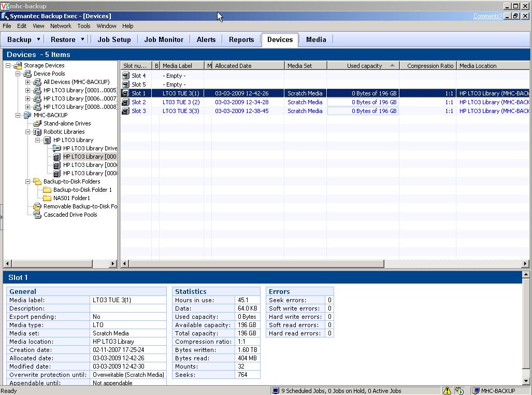Open the Window menu

coord(106,26)
